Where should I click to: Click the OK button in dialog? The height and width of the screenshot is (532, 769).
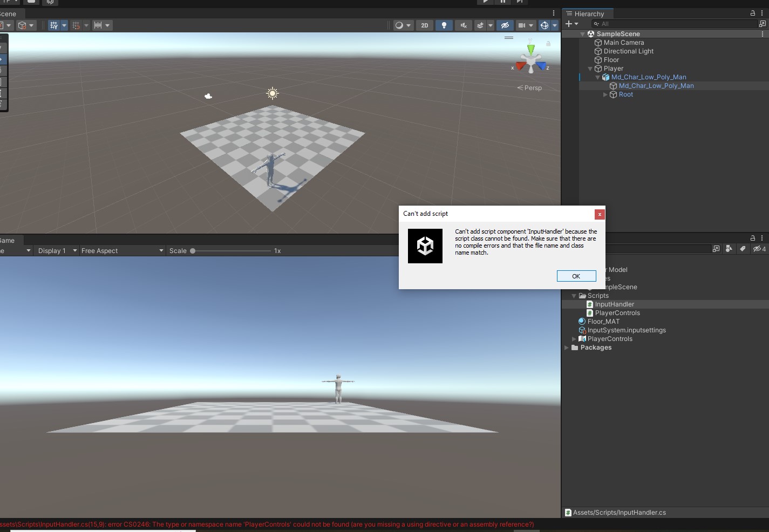tap(576, 276)
